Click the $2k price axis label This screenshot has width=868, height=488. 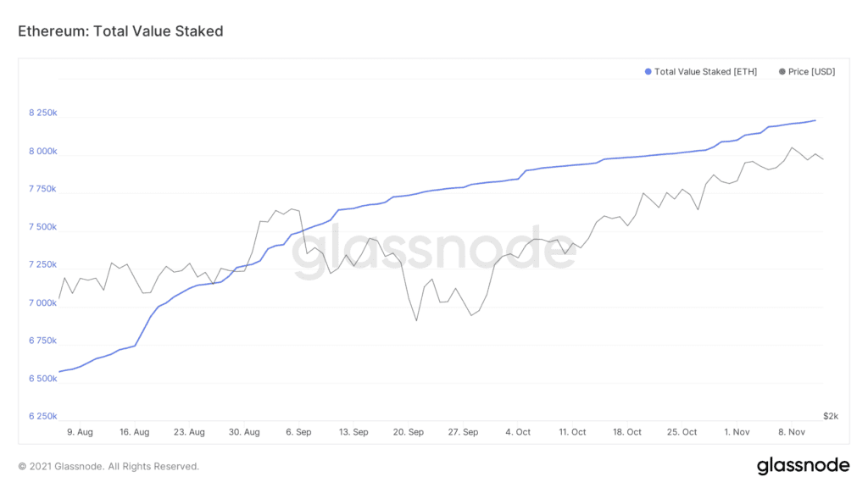tap(831, 416)
